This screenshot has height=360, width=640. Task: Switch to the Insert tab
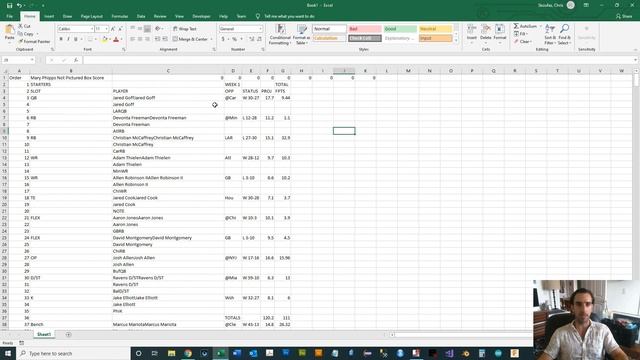click(x=49, y=16)
